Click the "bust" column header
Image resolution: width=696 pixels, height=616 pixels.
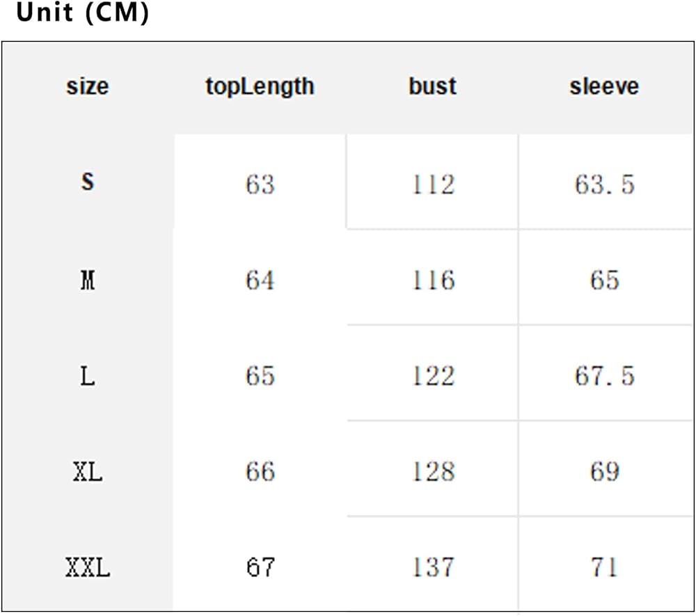[x=432, y=86]
